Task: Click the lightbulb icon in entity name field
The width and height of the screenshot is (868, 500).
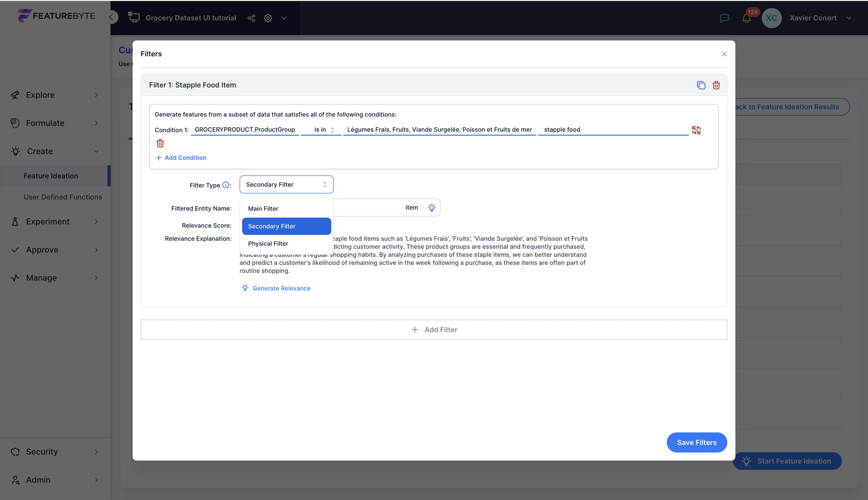Action: coord(431,208)
